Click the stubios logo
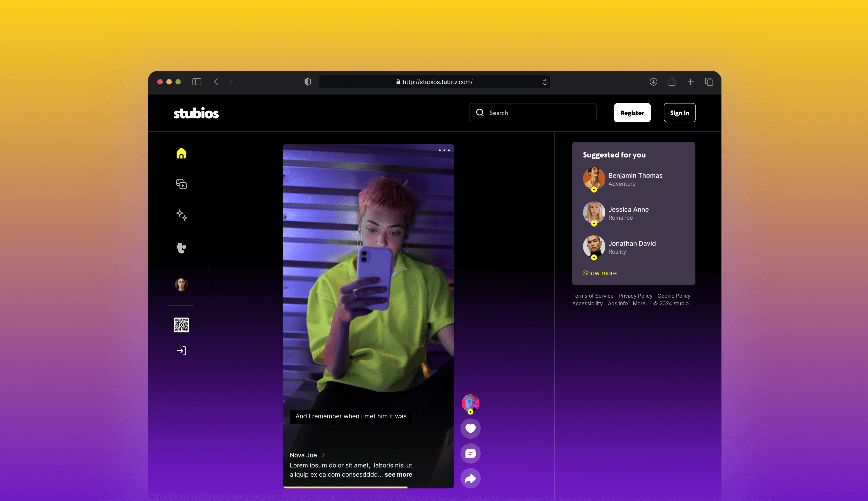This screenshot has height=501, width=868. [x=196, y=113]
